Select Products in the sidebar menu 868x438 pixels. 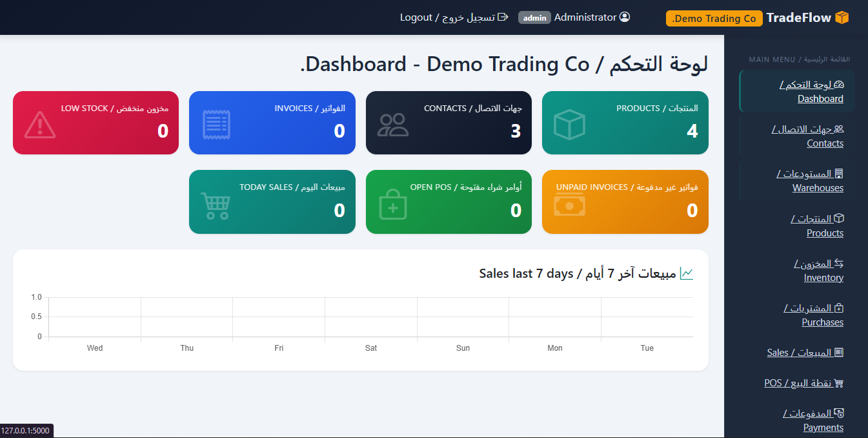[x=797, y=225]
